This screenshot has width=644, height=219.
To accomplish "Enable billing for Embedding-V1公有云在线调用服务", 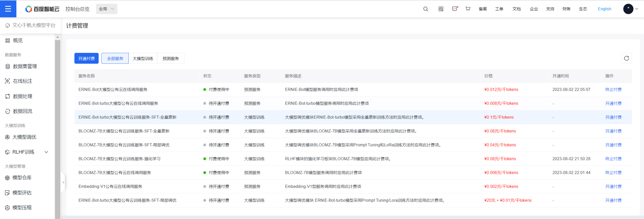I will (x=613, y=186).
